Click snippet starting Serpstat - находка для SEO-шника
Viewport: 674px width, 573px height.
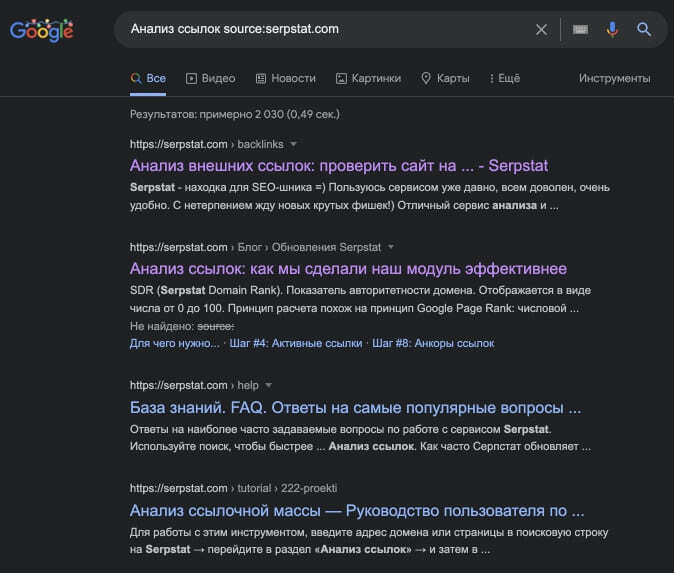click(370, 196)
